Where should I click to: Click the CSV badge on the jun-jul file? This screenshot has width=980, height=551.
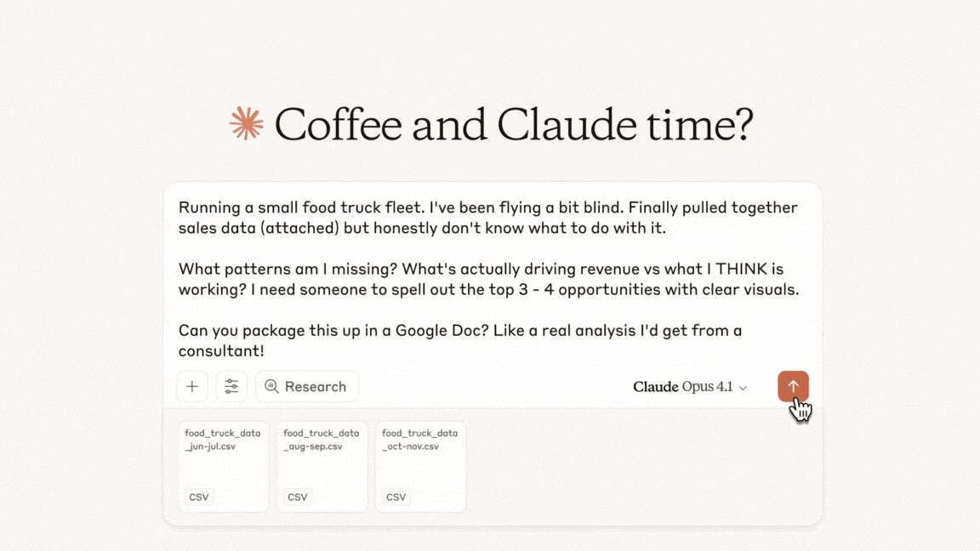click(198, 497)
